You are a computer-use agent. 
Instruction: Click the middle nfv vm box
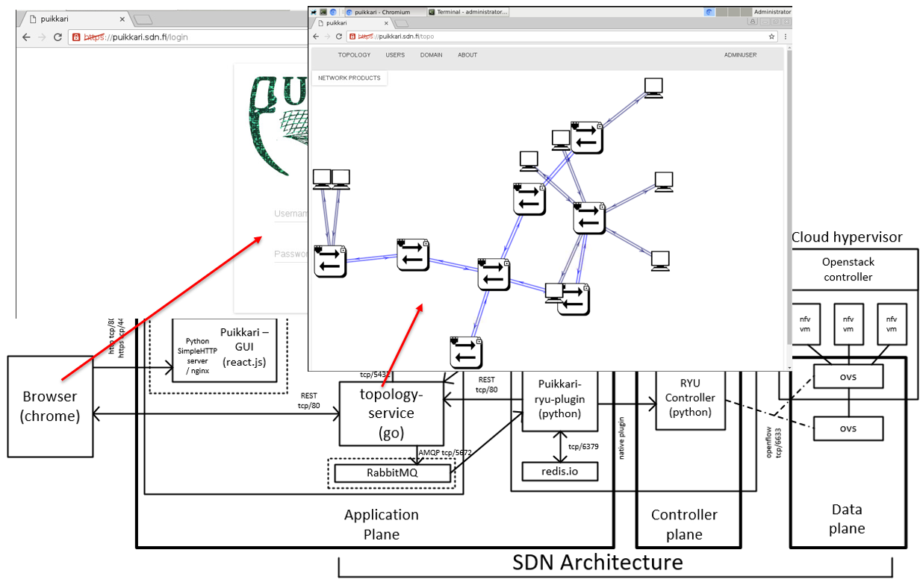tap(848, 323)
